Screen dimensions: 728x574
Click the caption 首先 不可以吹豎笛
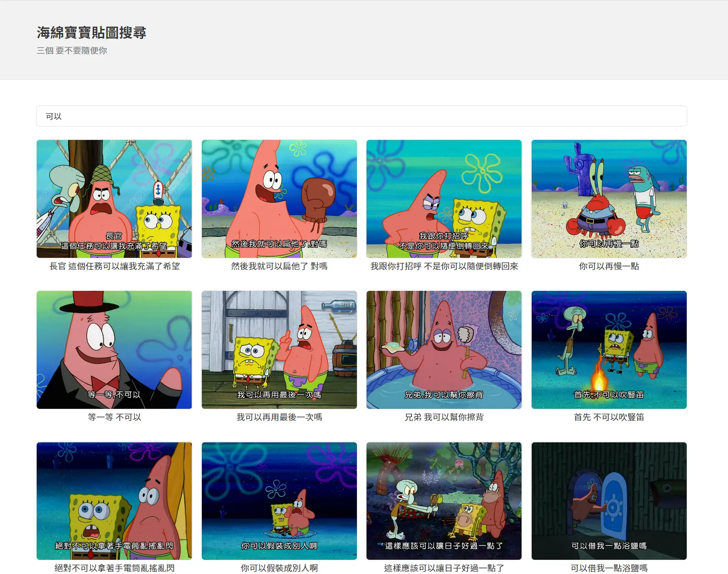[x=609, y=417]
